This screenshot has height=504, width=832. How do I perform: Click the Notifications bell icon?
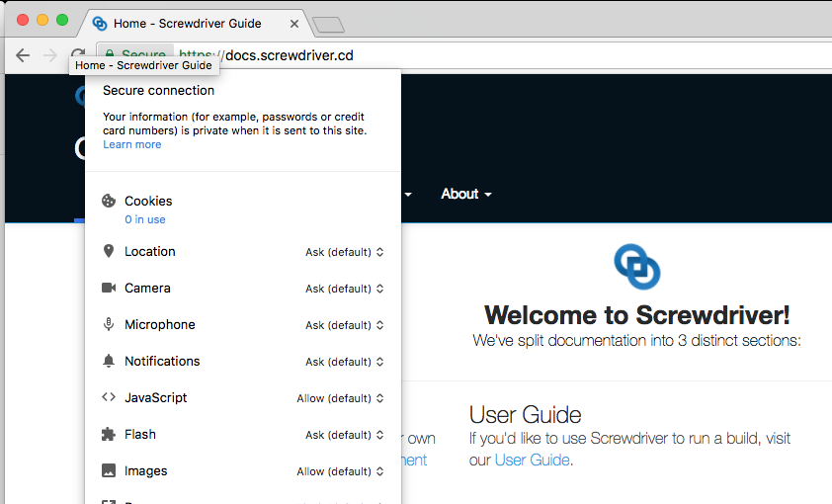coord(109,361)
